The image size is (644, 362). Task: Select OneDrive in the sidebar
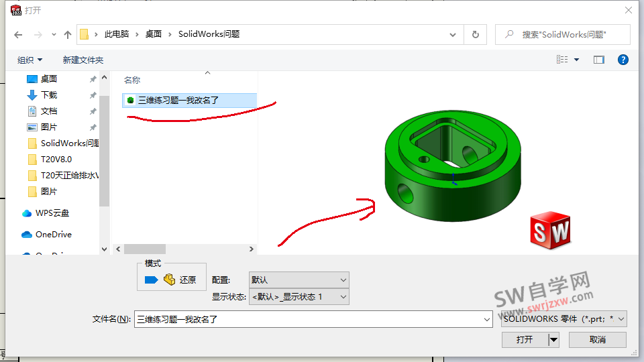tap(46, 235)
